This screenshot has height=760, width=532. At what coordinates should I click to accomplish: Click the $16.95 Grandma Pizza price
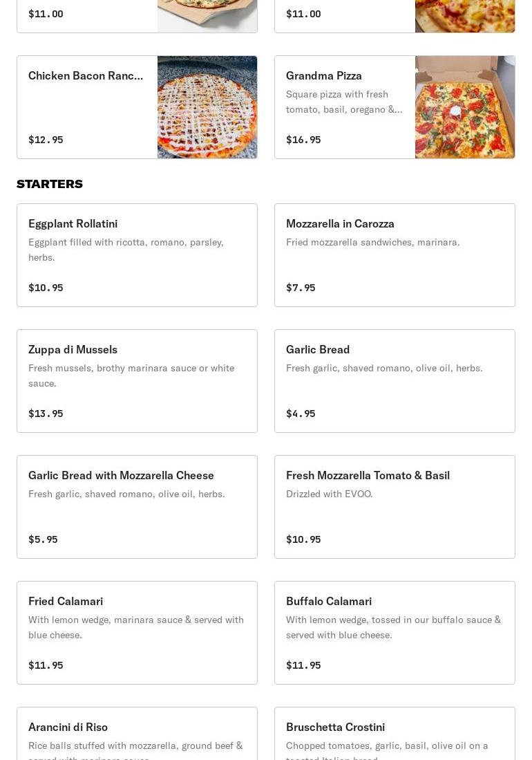[303, 140]
